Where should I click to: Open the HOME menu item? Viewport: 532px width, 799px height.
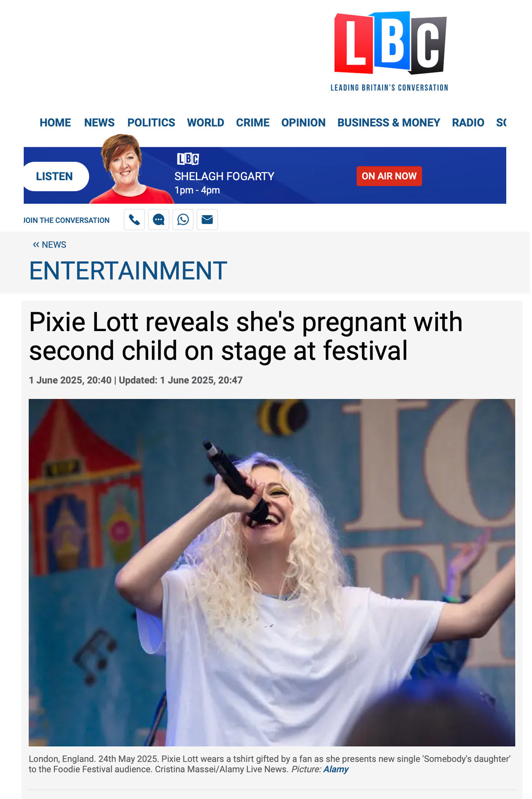55,122
